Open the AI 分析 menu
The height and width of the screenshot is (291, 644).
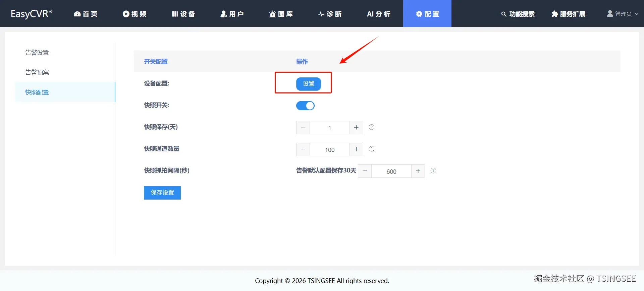click(379, 14)
